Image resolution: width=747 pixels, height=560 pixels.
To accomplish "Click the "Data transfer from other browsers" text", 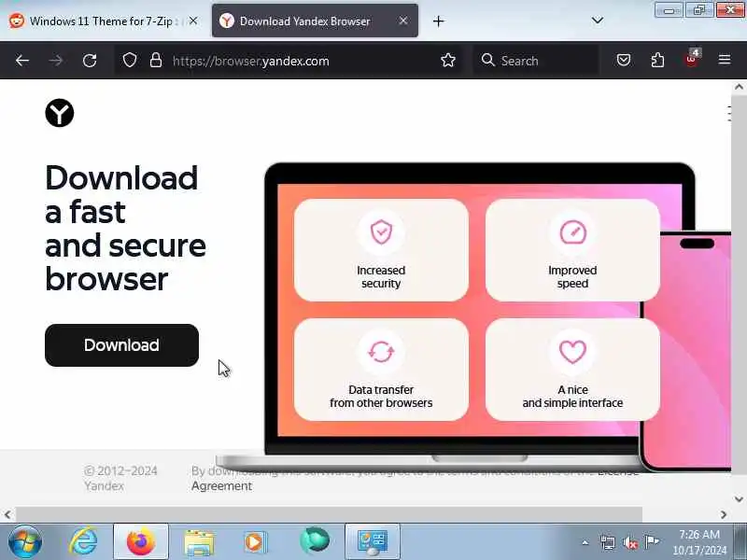I will (381, 396).
